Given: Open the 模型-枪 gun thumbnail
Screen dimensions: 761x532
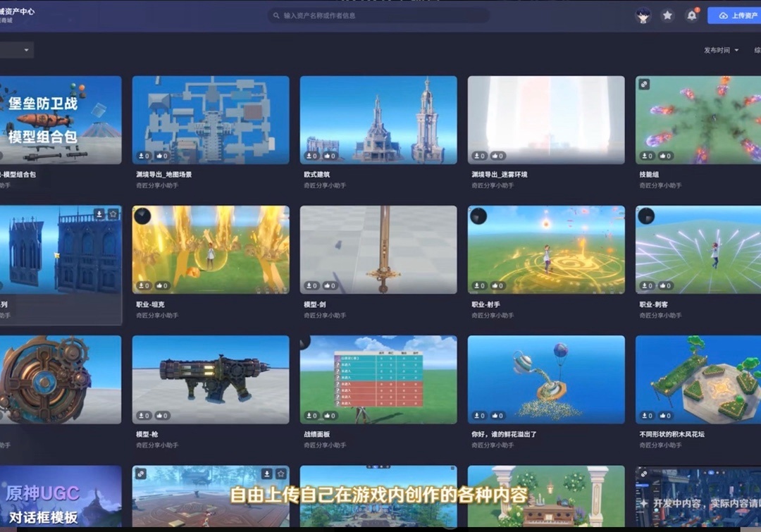Looking at the screenshot, I should [211, 380].
